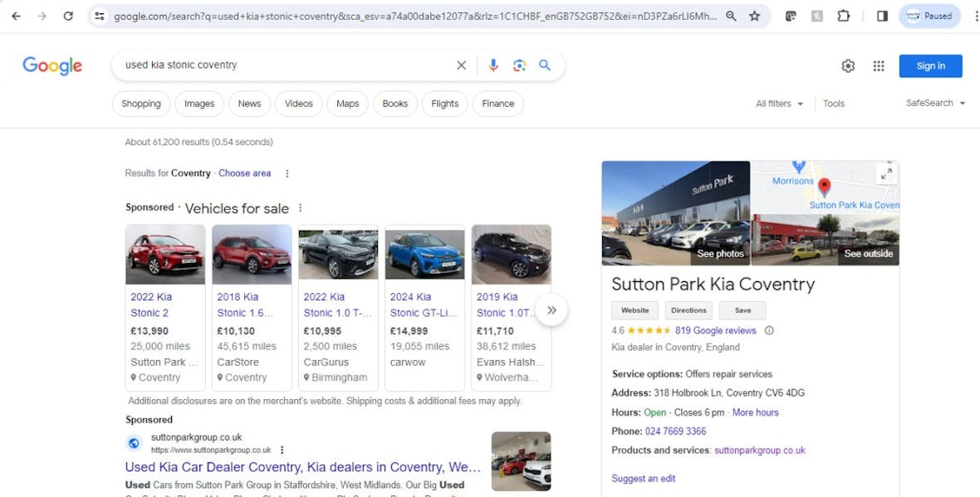Click the Sign in button
The image size is (980, 497).
(x=929, y=65)
